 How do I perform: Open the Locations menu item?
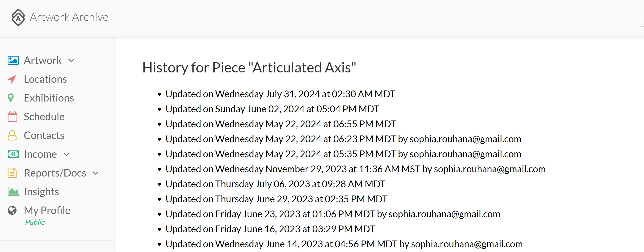45,79
